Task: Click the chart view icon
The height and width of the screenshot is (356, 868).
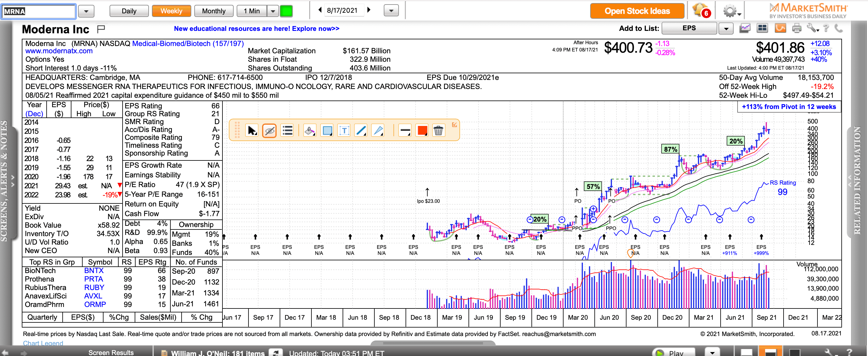Action: [x=745, y=28]
